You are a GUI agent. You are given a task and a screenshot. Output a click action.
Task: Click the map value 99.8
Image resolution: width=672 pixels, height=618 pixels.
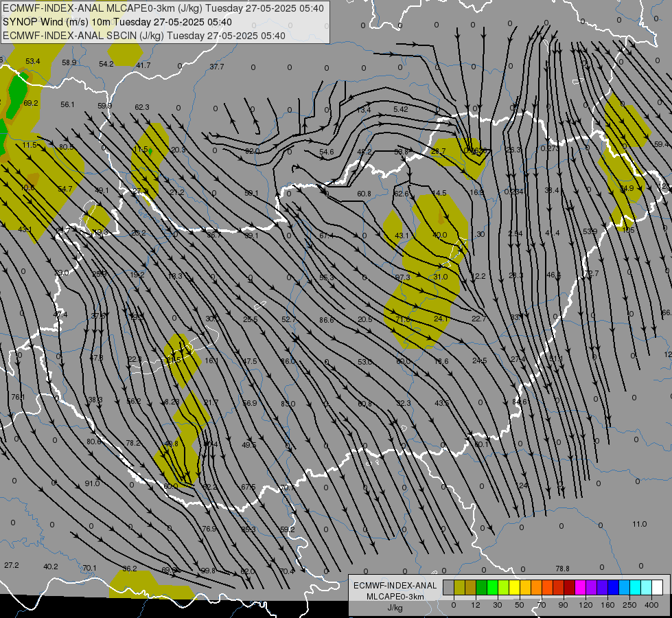click(x=208, y=571)
